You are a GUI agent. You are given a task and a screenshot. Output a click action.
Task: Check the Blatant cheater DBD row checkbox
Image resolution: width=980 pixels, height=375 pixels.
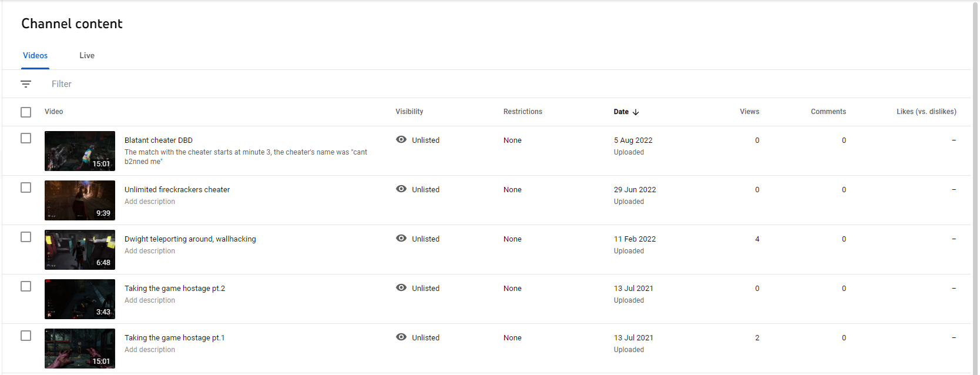click(x=26, y=138)
